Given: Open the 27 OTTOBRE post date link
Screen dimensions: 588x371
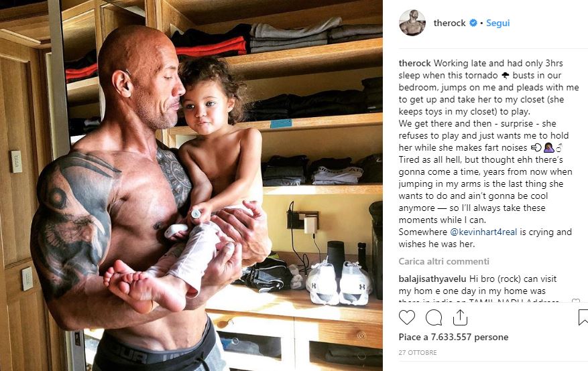Looking at the screenshot, I should click(x=418, y=352).
